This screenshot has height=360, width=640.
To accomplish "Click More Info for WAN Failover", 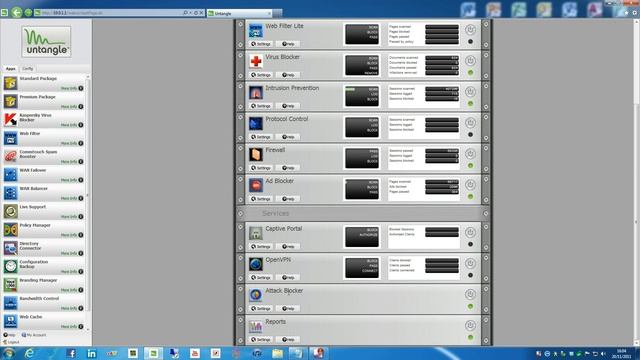I will point(72,180).
